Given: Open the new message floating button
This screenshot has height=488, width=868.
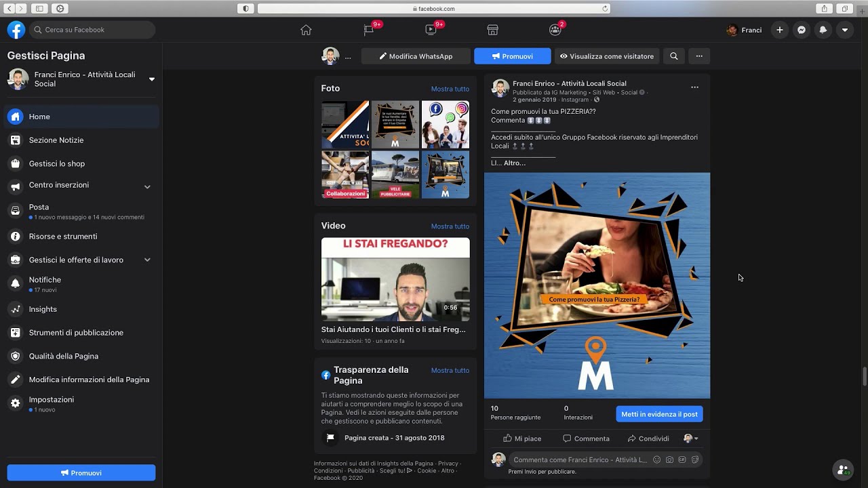Looking at the screenshot, I should pos(842,469).
